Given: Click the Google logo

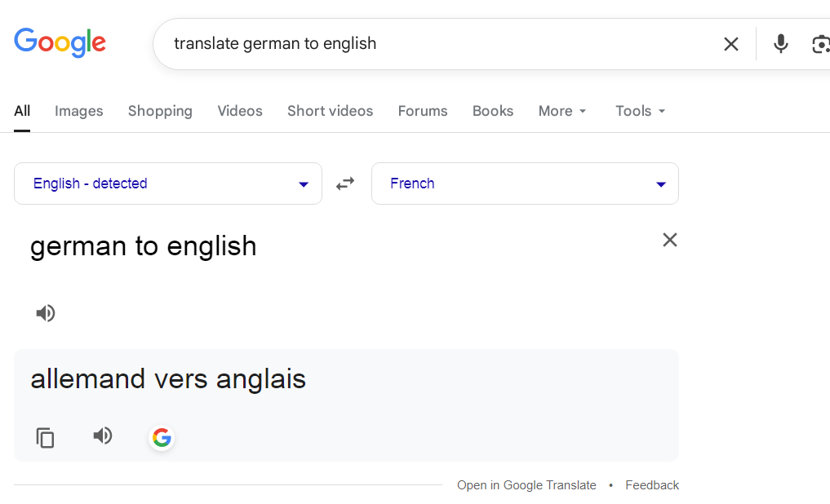Looking at the screenshot, I should 60,42.
